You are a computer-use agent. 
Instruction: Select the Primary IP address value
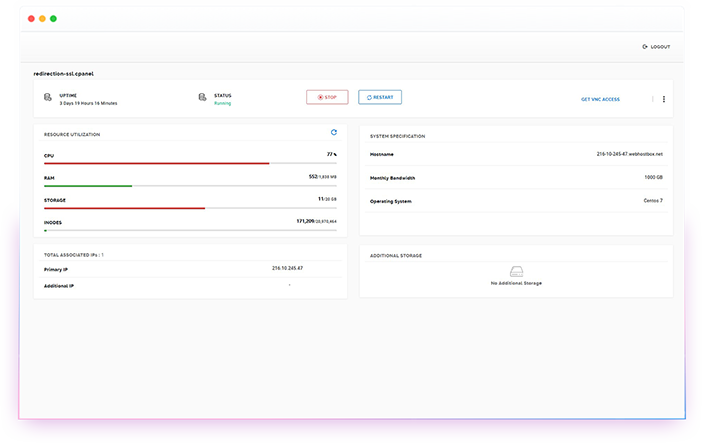[287, 268]
